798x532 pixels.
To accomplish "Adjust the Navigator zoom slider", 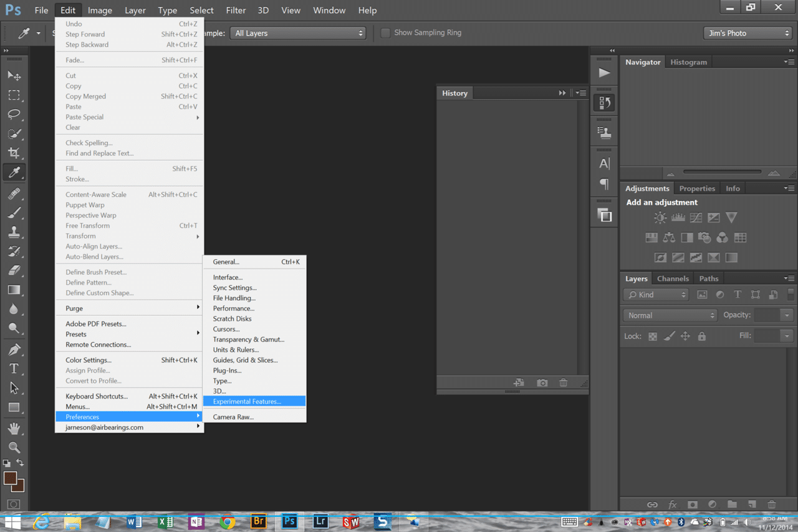I will click(722, 172).
